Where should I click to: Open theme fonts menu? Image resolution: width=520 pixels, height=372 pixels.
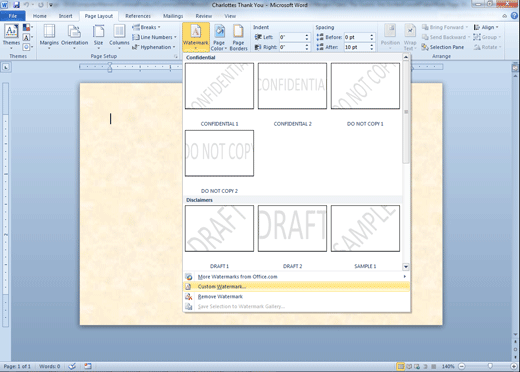[28, 37]
